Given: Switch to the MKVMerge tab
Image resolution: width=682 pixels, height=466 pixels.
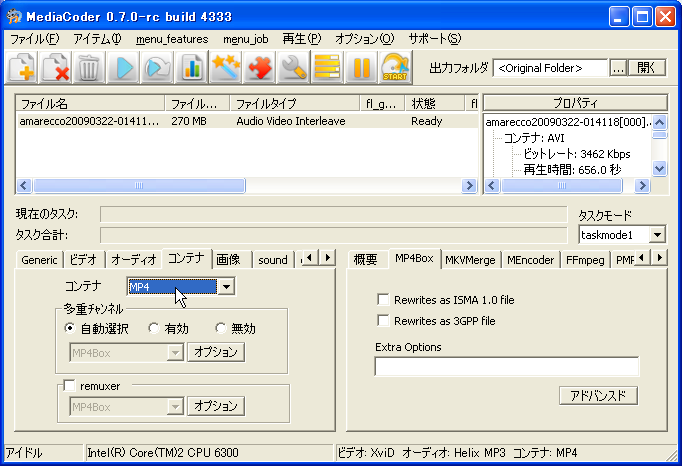Looking at the screenshot, I should 470,259.
